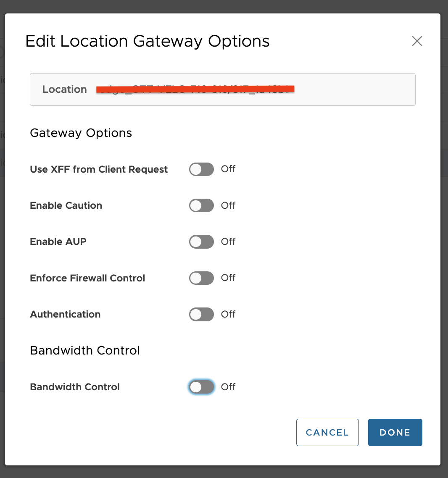This screenshot has height=478, width=448.
Task: Turn on the Authentication toggle
Action: tap(201, 314)
